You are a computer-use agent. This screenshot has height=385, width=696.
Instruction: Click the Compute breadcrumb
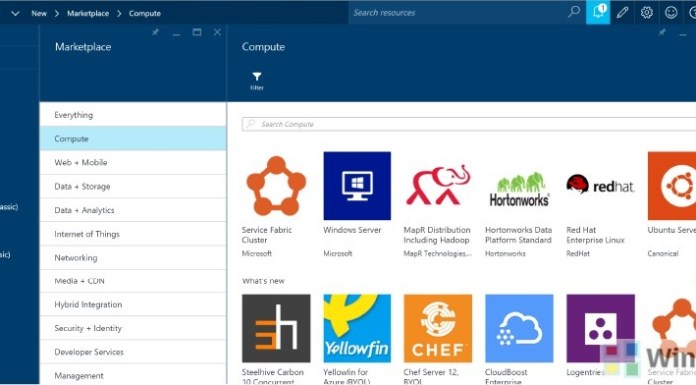(x=145, y=13)
